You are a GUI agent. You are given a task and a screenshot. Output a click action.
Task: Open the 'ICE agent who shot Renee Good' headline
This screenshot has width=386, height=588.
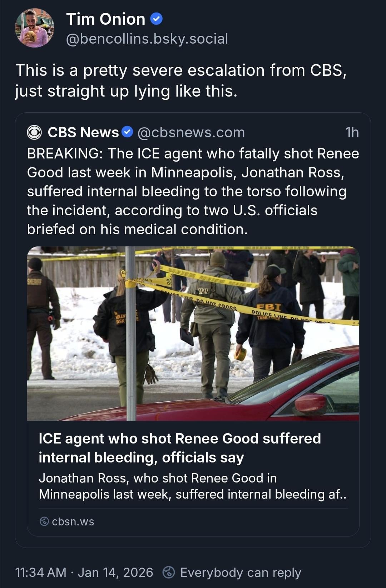pos(180,448)
